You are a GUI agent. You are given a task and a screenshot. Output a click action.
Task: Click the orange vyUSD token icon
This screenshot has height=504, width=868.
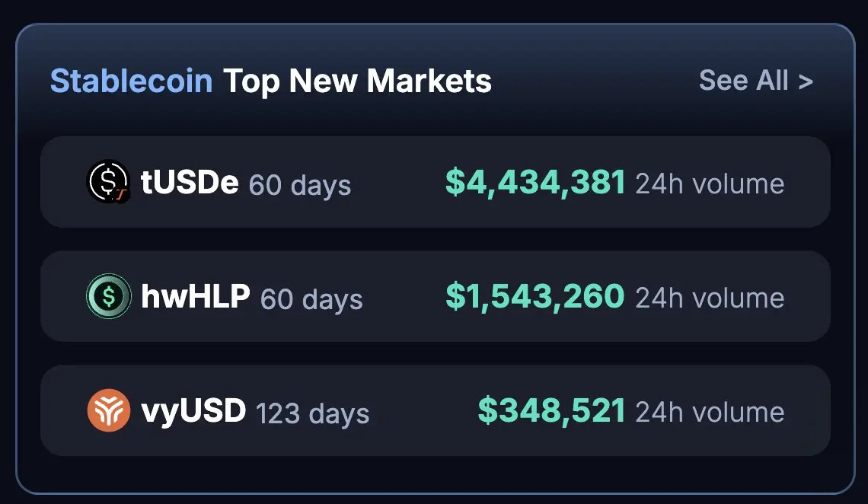pos(108,410)
